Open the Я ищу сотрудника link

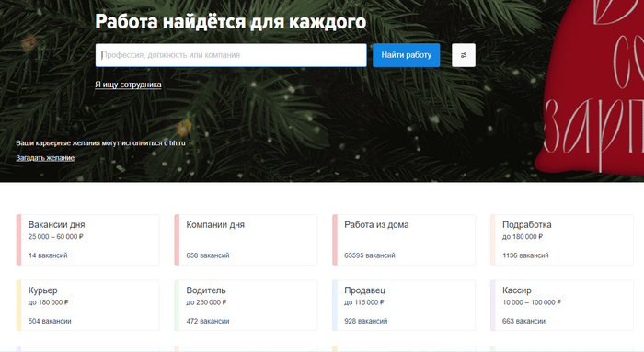pos(128,85)
